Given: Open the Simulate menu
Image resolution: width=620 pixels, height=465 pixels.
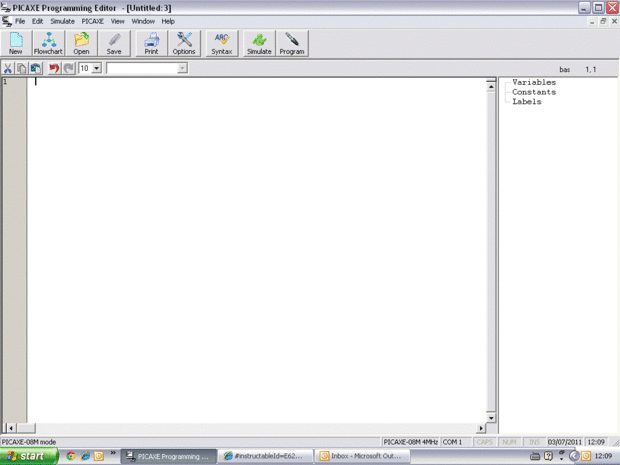Looking at the screenshot, I should (x=62, y=21).
